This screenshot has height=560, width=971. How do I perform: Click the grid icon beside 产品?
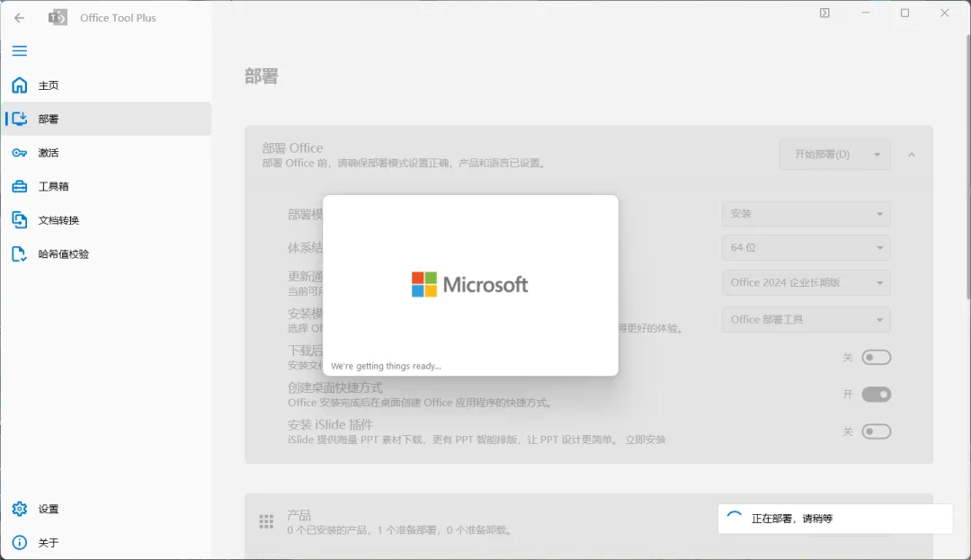(266, 521)
